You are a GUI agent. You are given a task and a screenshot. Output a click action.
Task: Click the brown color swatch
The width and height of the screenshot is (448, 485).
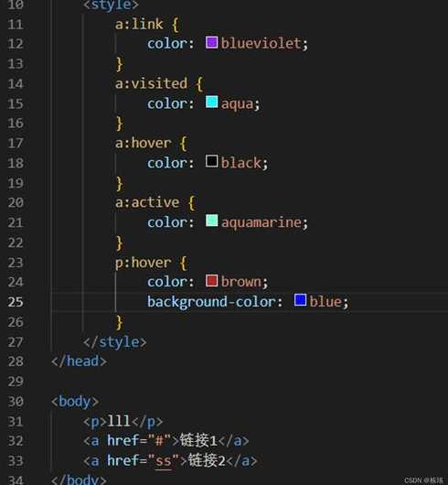tap(211, 281)
